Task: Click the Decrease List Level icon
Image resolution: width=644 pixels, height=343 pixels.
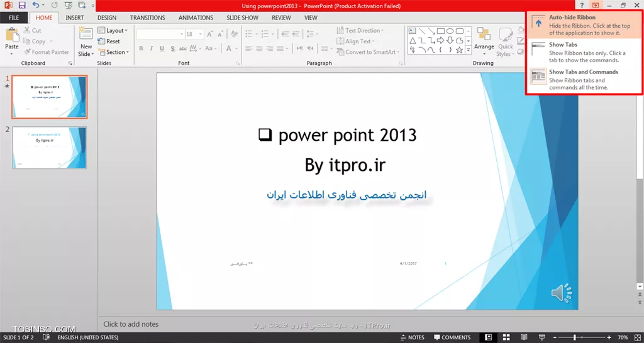Action: [x=285, y=35]
